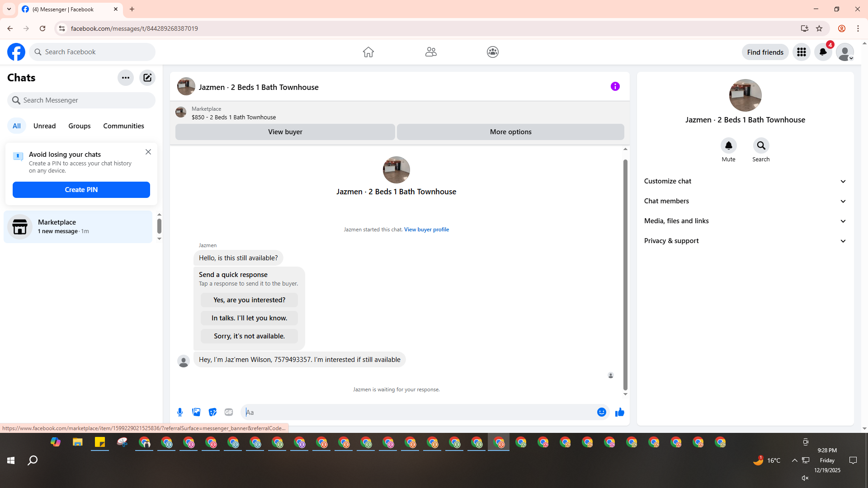This screenshot has height=488, width=868.
Task: Focus the Aa message input field
Action: [418, 412]
